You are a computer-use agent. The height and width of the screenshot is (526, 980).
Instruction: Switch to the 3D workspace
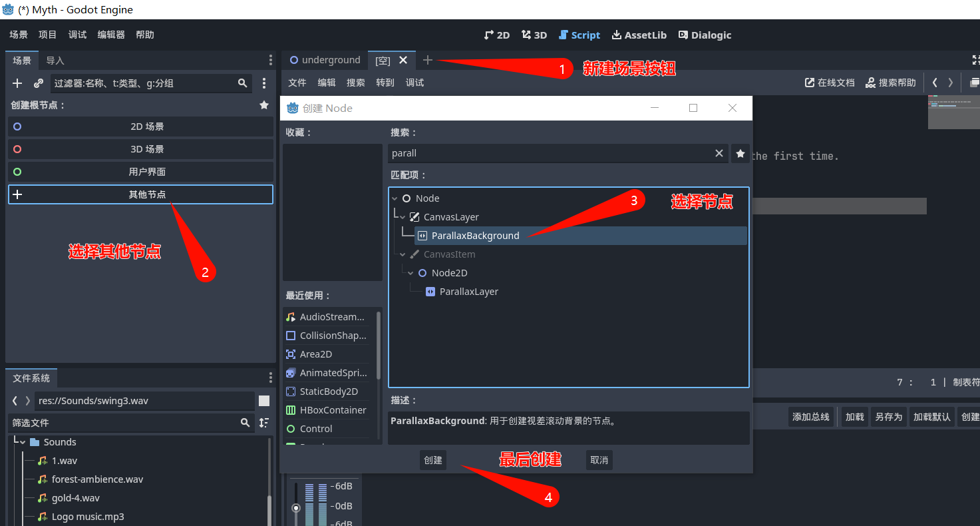pyautogui.click(x=534, y=35)
